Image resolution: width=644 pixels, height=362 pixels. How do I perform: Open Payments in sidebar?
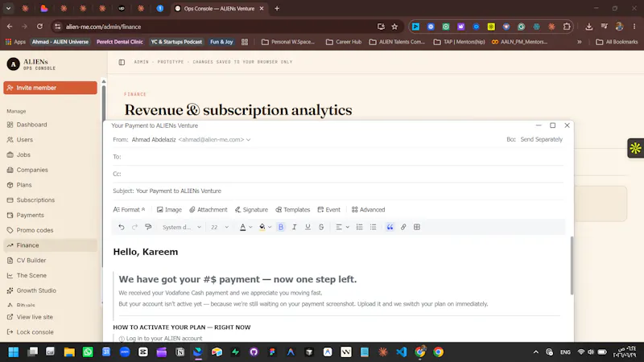pyautogui.click(x=50, y=215)
